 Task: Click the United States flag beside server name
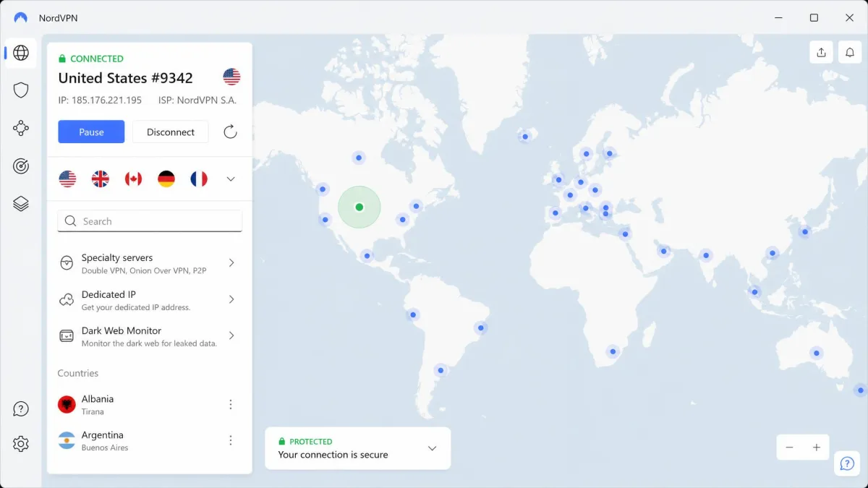(231, 77)
